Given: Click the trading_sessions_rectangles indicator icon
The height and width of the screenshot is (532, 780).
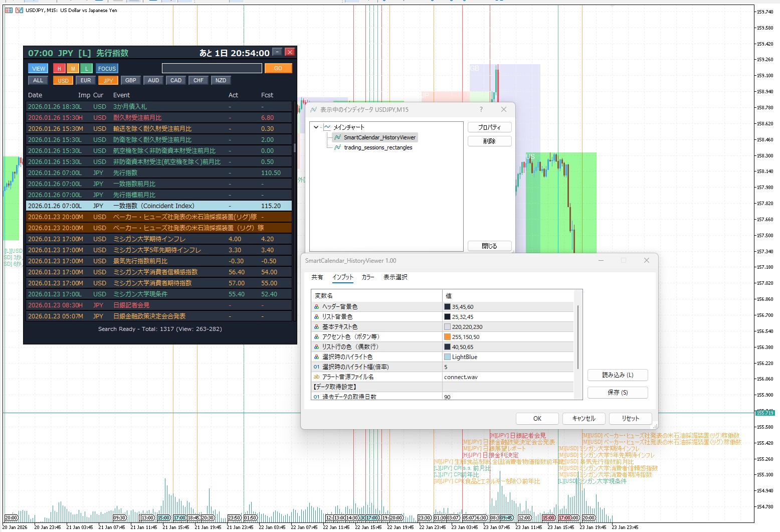Looking at the screenshot, I should 338,147.
